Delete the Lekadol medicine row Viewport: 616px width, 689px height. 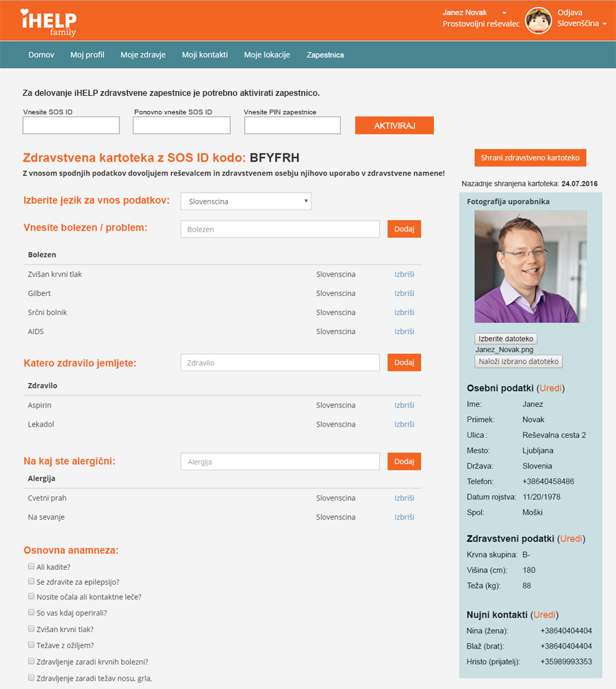click(x=405, y=424)
